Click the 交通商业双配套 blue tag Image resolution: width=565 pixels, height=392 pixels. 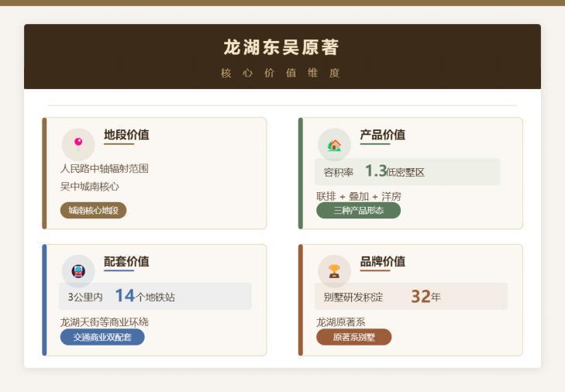102,337
